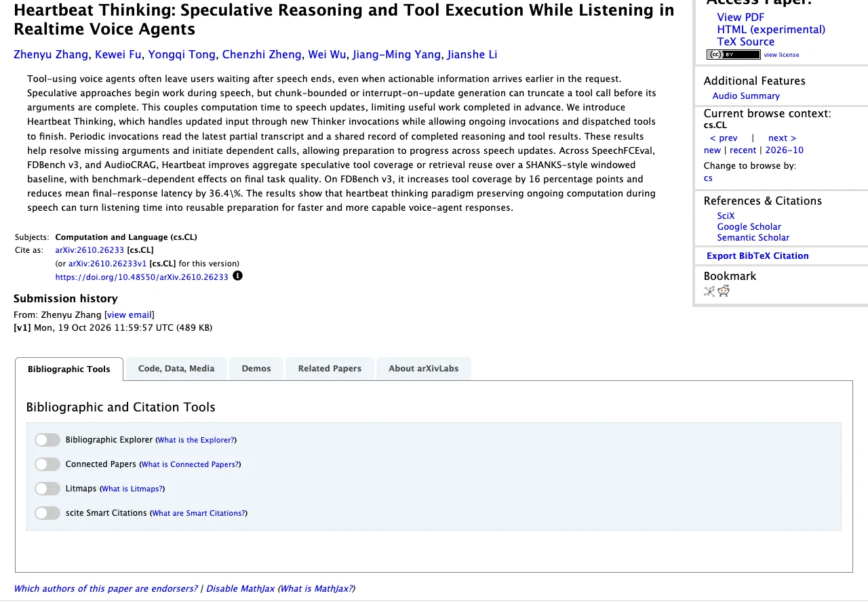
Task: Browse new cs.CL submissions
Action: (x=712, y=150)
